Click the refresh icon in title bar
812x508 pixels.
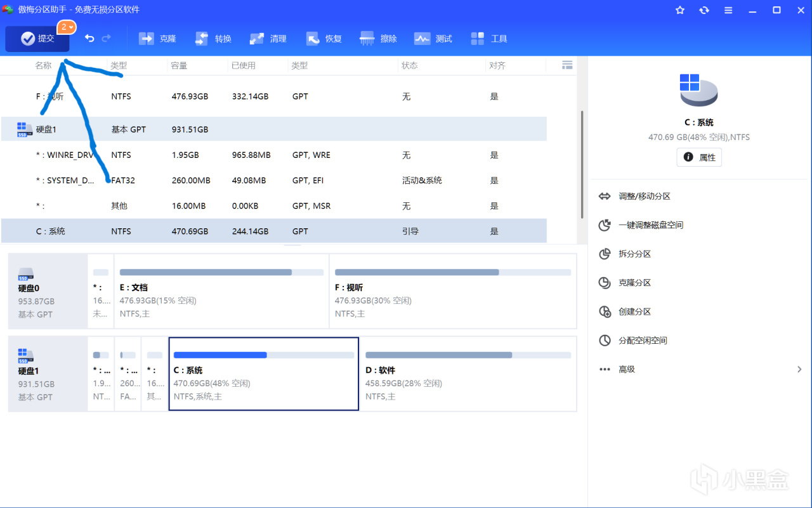[704, 10]
